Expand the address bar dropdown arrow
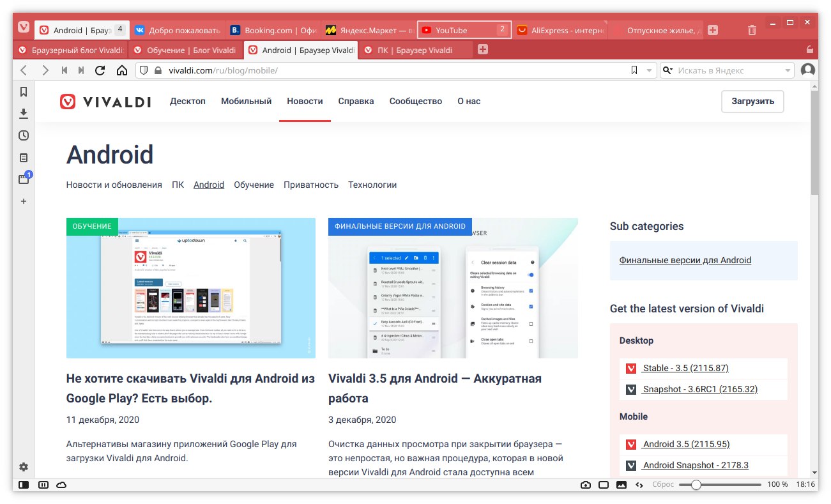Viewport: 831px width, 504px height. coord(650,70)
